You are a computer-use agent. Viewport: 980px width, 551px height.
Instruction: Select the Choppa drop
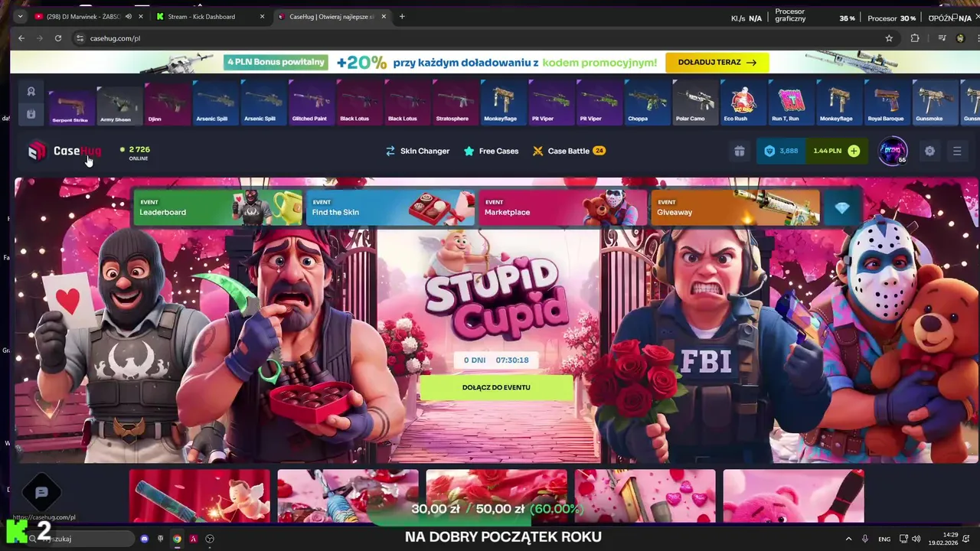(x=647, y=104)
